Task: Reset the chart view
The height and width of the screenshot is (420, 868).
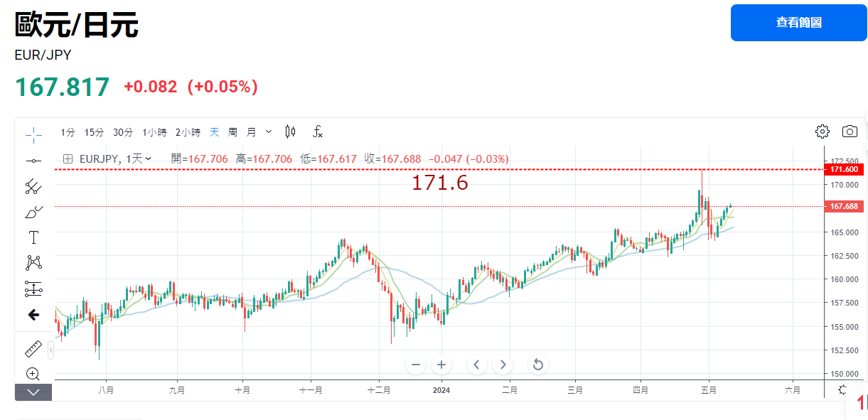Action: 538,365
